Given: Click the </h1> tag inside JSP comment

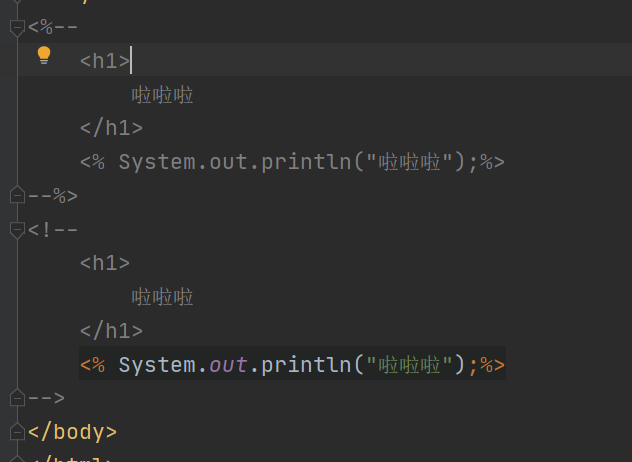Looking at the screenshot, I should (111, 128).
